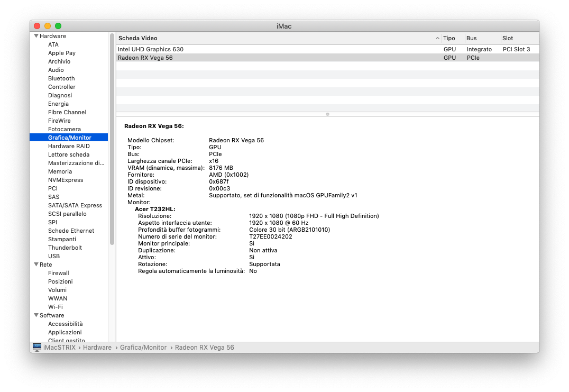Click the iMacSTRIX computer icon in path bar
569x392 pixels.
pyautogui.click(x=36, y=348)
